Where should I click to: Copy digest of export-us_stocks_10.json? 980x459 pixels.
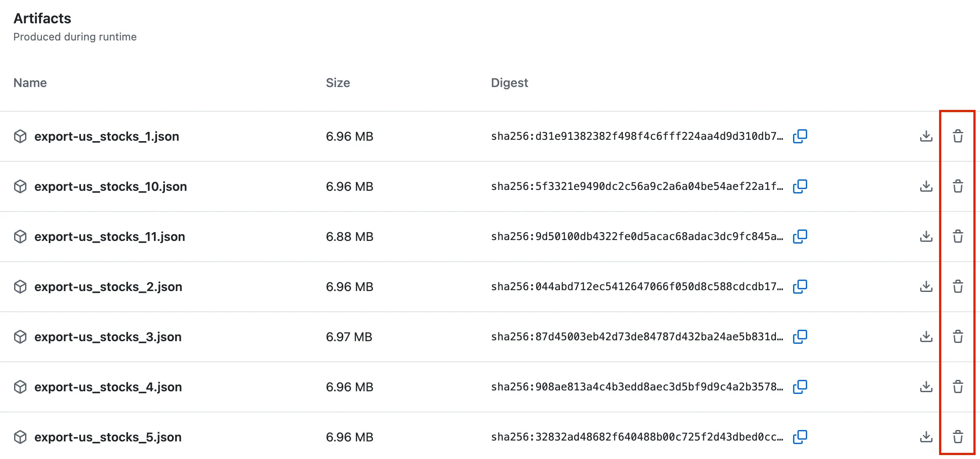[x=800, y=186]
